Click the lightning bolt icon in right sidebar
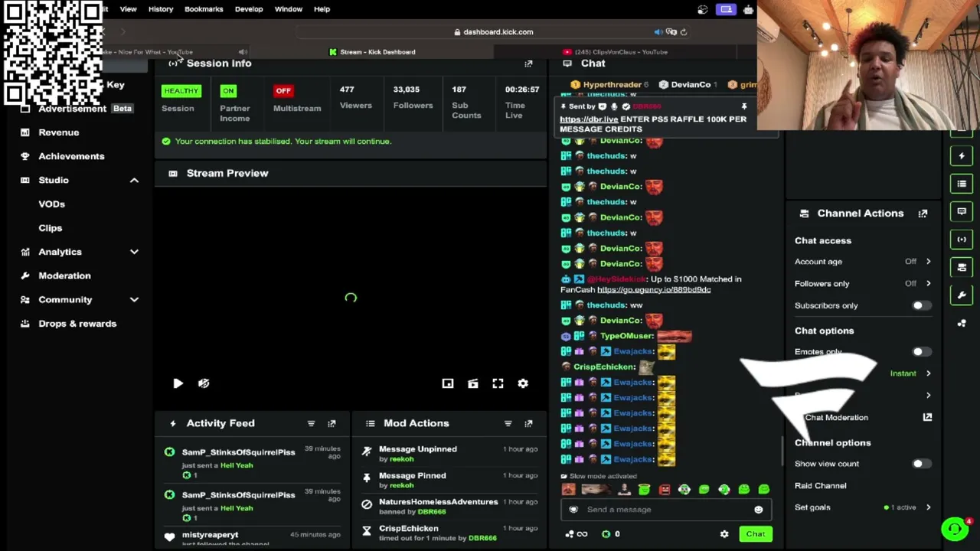 click(x=962, y=156)
